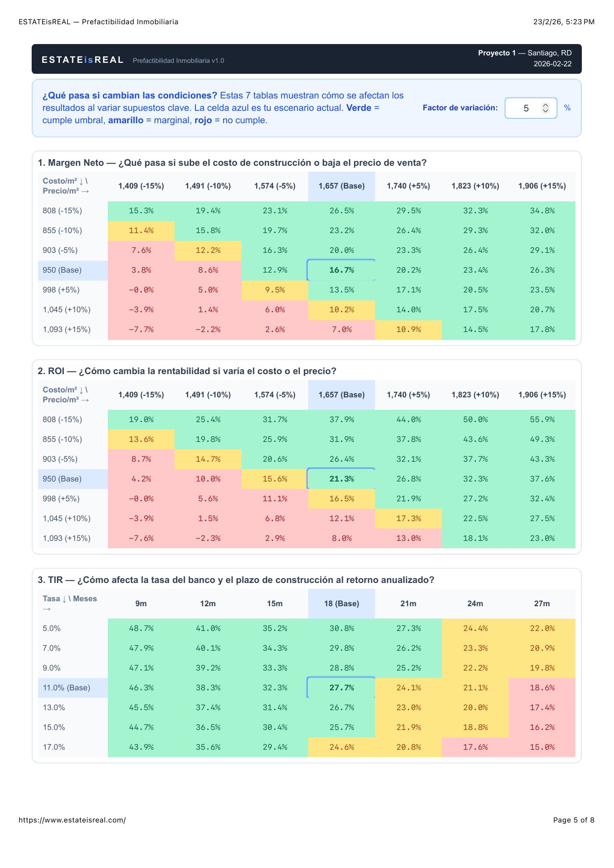Select the highlighted 16.7% base Margen Neto cell
Viewport: 614px width, 868px height.
click(341, 270)
